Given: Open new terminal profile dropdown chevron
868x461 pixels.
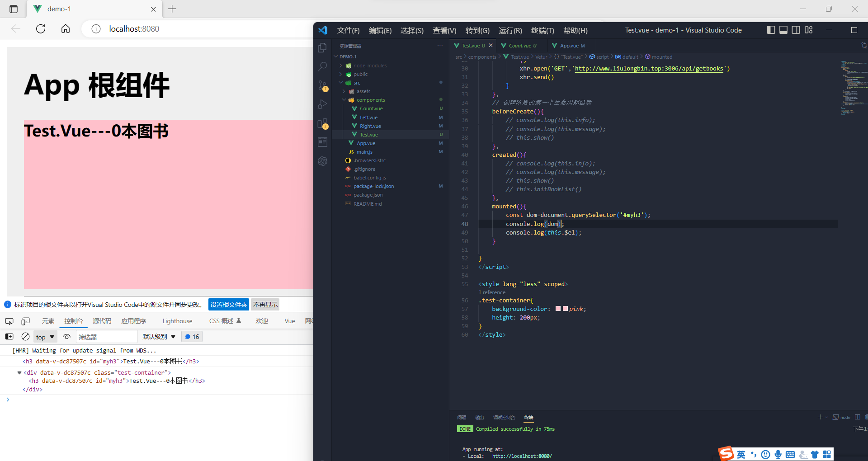Looking at the screenshot, I should (826, 417).
